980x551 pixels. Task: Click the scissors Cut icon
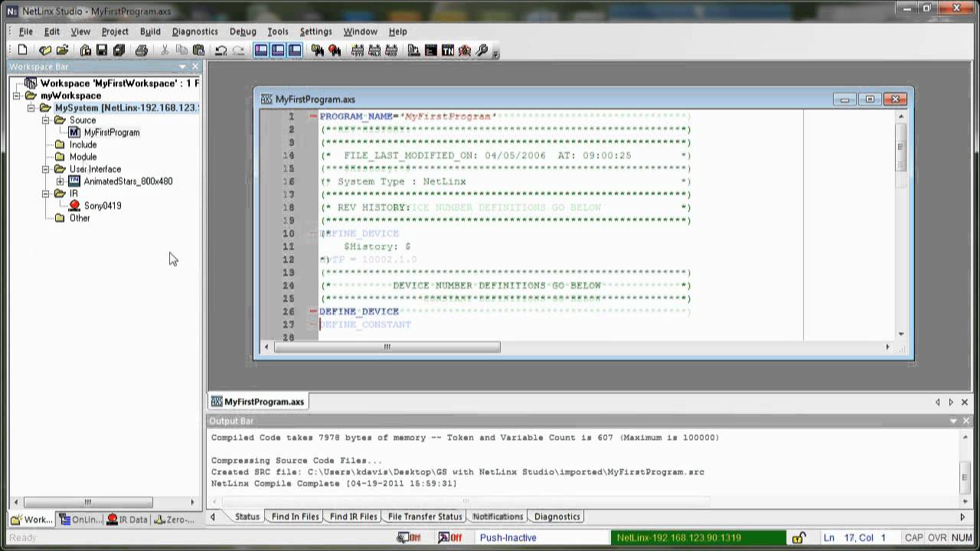pos(165,51)
